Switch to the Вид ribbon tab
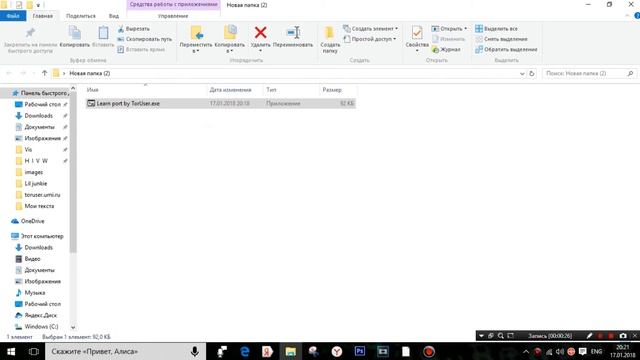 [x=114, y=16]
